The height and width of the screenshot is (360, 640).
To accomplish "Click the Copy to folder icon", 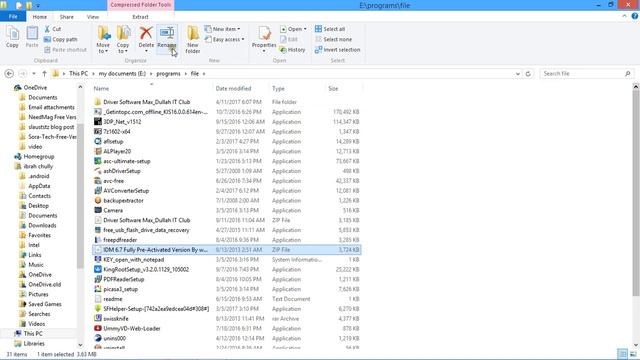I will click(x=123, y=33).
